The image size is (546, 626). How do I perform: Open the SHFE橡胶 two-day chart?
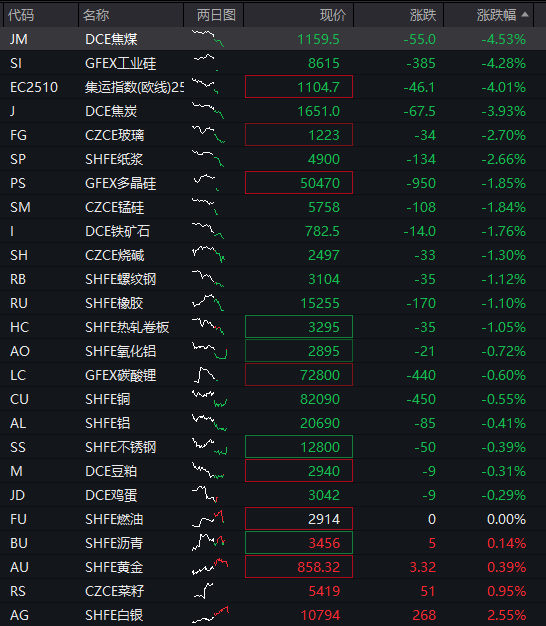point(208,303)
